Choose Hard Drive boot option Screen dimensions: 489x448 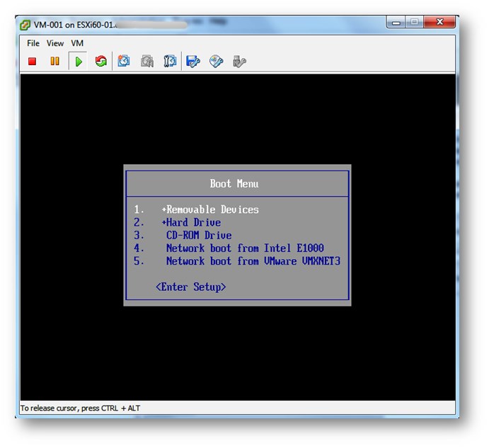[193, 222]
